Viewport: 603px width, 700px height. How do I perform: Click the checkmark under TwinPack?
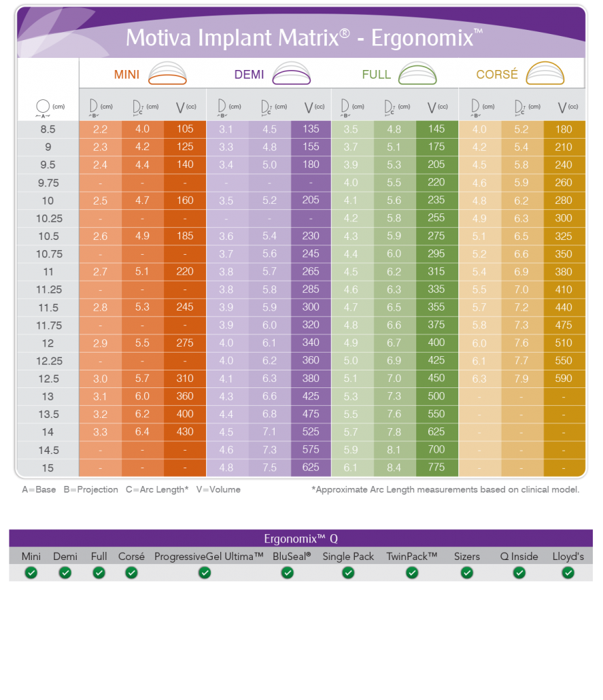coord(412,573)
